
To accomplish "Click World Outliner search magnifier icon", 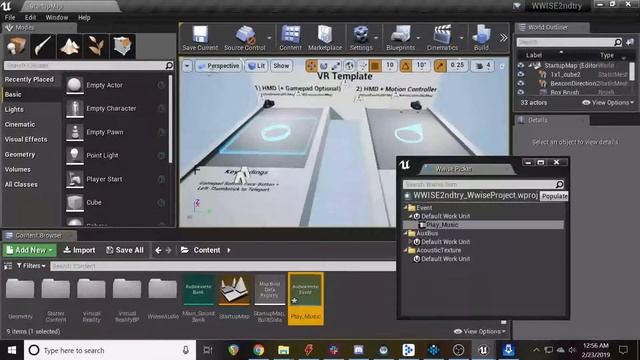I will 618,42.
